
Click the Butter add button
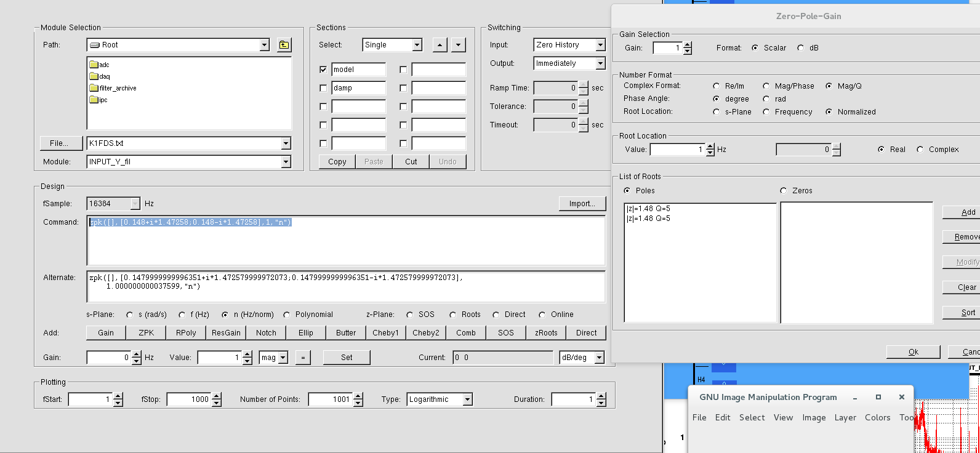(x=346, y=333)
